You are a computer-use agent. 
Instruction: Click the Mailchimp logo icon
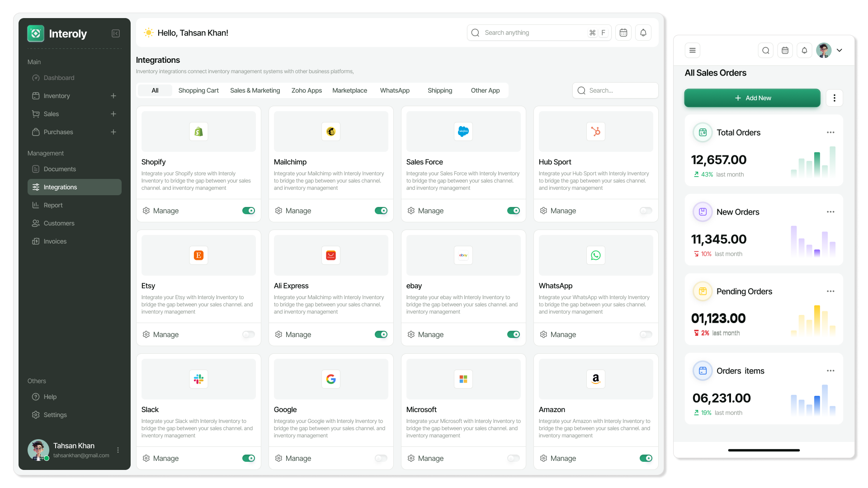331,131
